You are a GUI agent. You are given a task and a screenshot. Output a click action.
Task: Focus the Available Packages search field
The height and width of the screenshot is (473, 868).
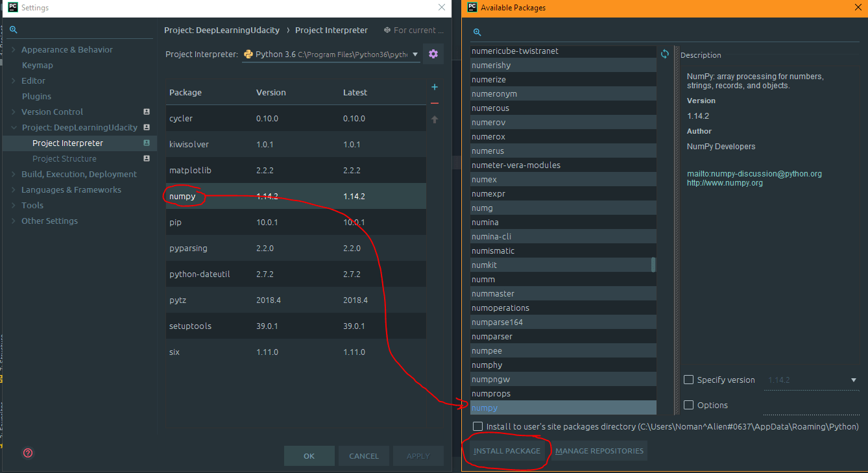pos(665,32)
